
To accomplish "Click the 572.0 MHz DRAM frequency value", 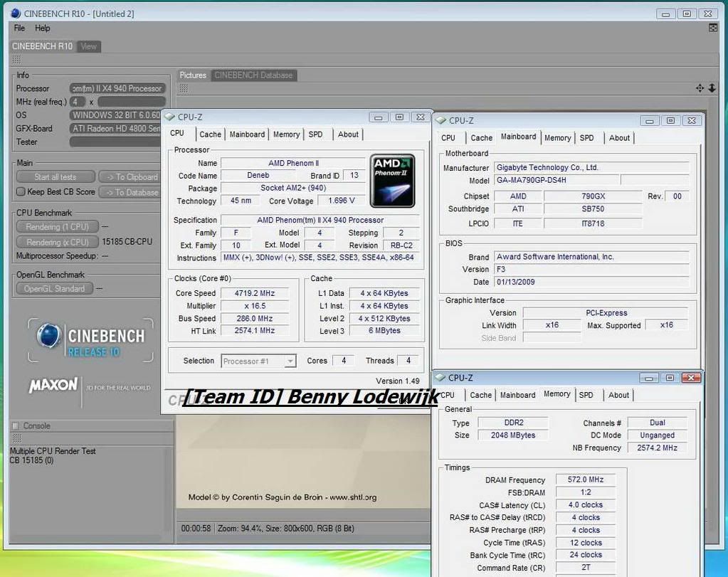I will tap(586, 480).
